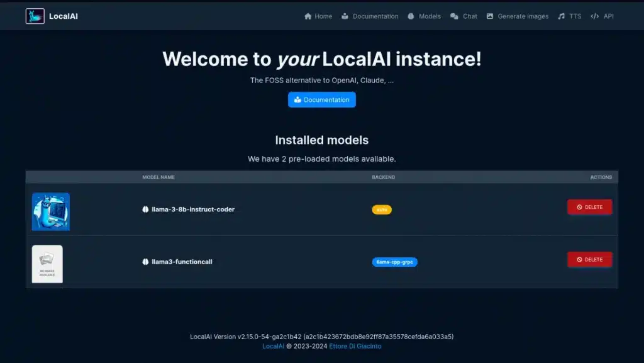644x363 pixels.
Task: Click the Chat bubbles icon in navbar
Action: coord(454,16)
